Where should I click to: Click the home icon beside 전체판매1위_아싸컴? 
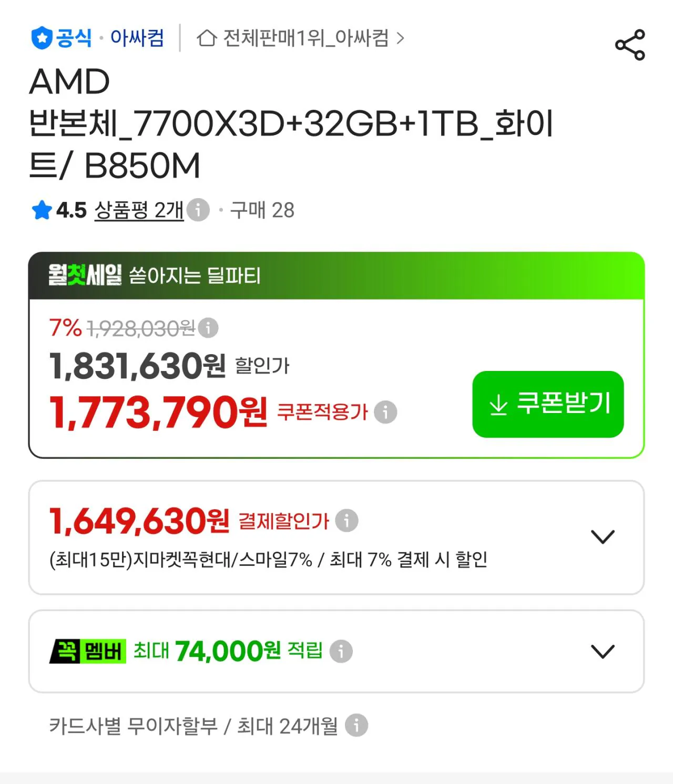pos(207,38)
